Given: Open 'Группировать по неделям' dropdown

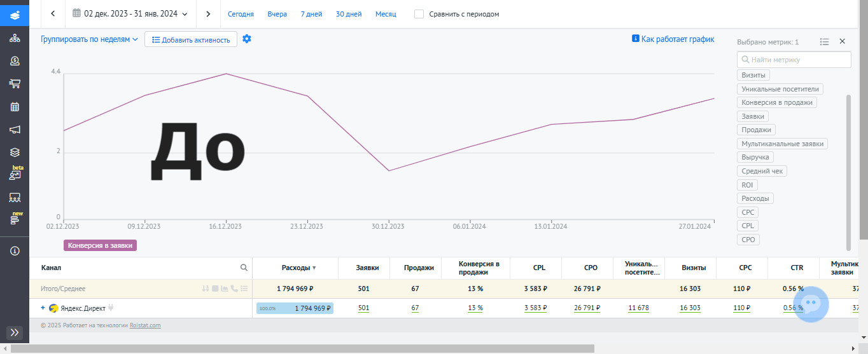Looking at the screenshot, I should (x=90, y=39).
